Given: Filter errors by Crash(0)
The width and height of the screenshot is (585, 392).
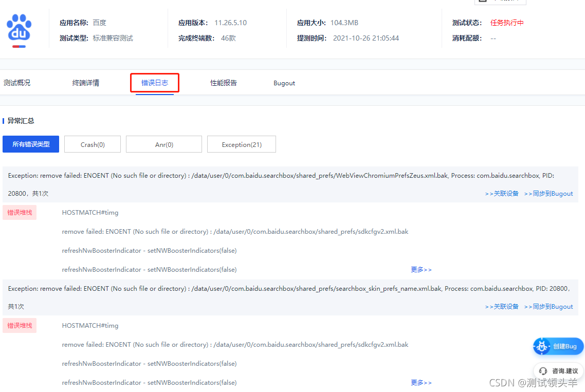Looking at the screenshot, I should [x=93, y=144].
